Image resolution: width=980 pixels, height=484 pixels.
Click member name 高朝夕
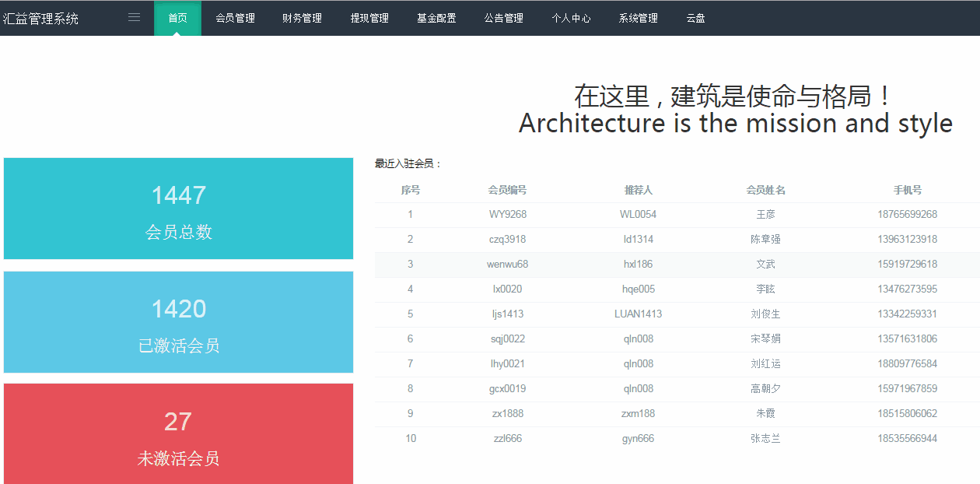(766, 389)
